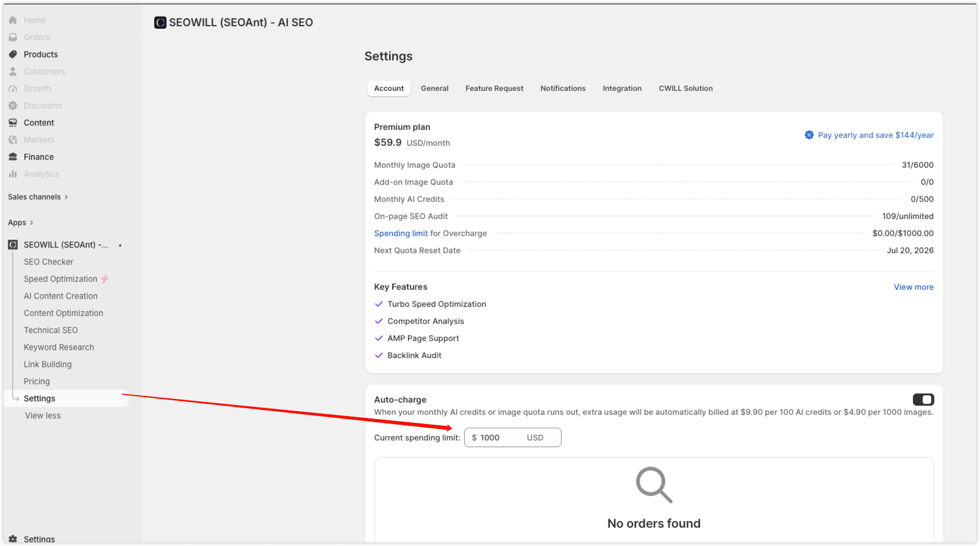Open Customers in the sidebar
Viewport: 980px width, 546px height.
(x=45, y=71)
